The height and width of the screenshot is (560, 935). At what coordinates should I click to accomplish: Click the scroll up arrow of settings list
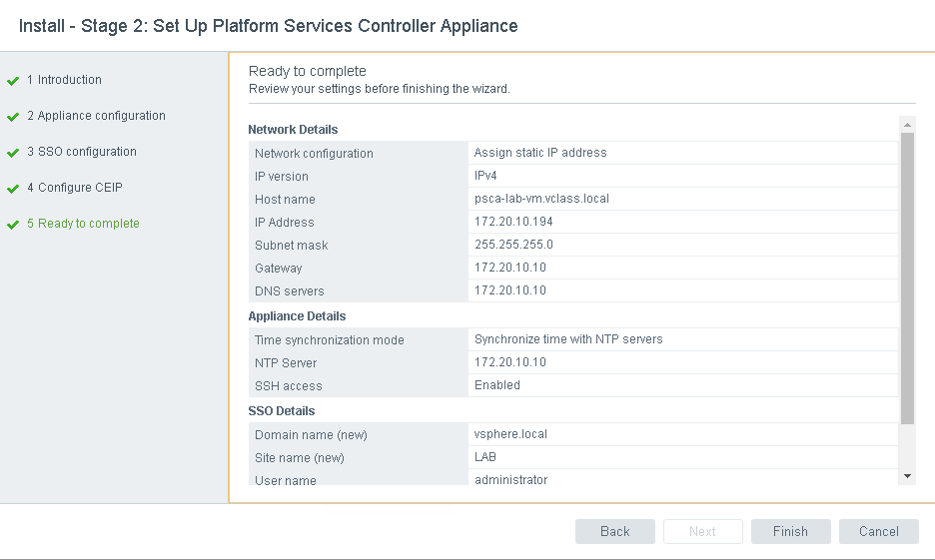(x=907, y=125)
